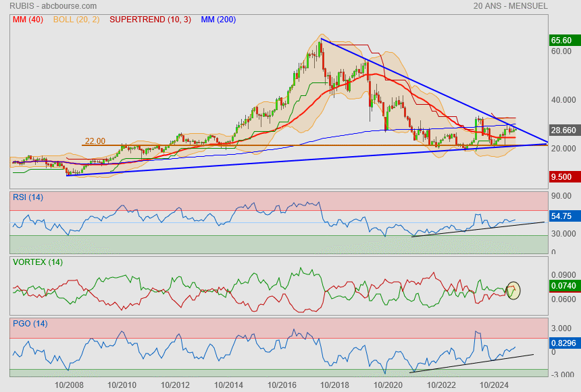Click the RUBIS - abcbourse.com title
The height and width of the screenshot is (392, 581).
(x=53, y=6)
